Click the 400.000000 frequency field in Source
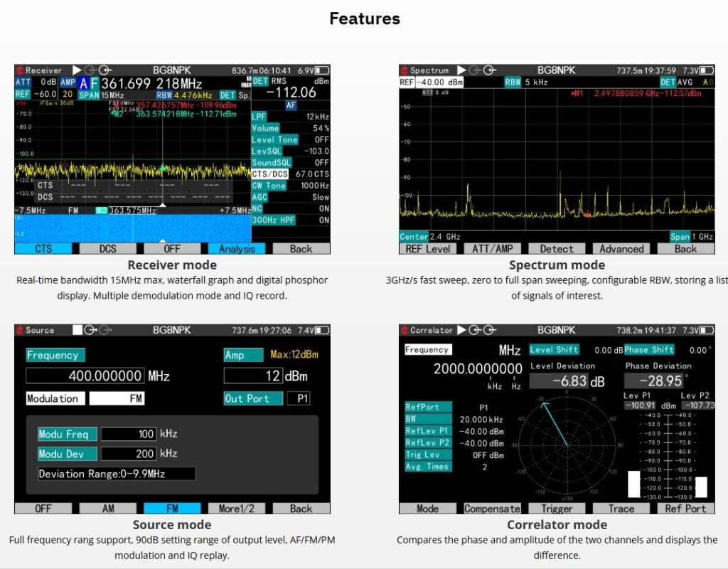Viewport: 728px width, 569px height. pos(85,376)
